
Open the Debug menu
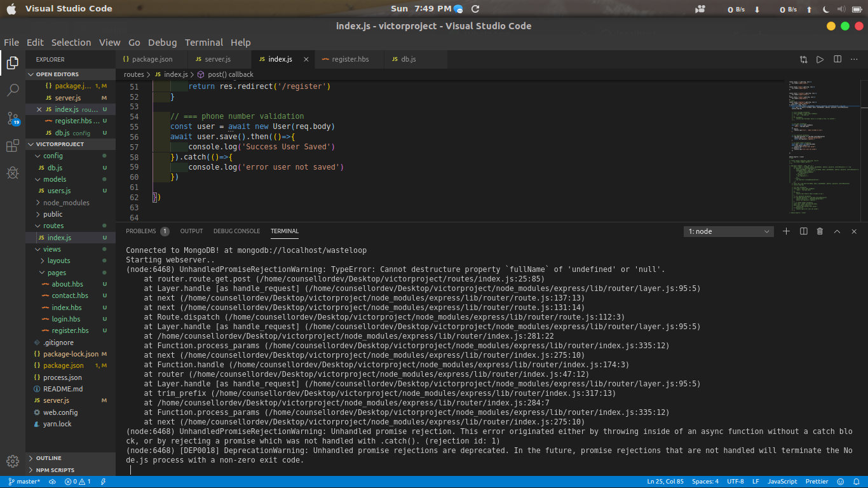163,43
